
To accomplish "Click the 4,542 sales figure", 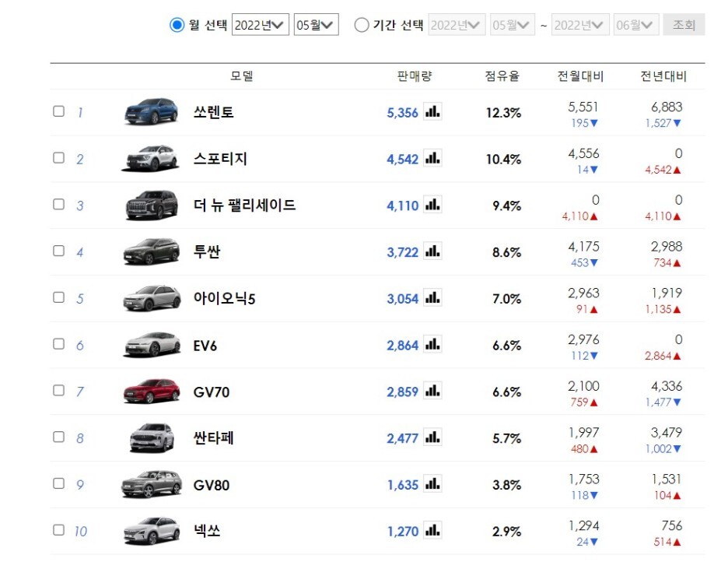I will (403, 160).
